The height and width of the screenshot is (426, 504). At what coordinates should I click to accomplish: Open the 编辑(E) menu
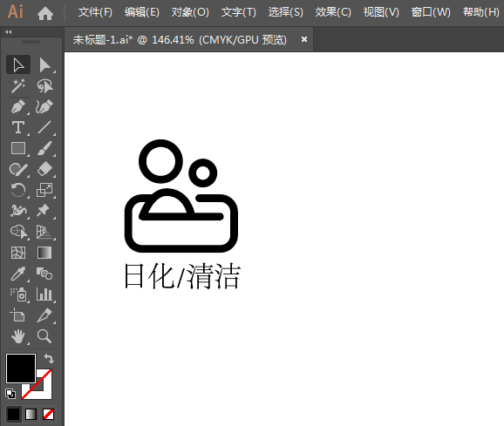pos(142,12)
